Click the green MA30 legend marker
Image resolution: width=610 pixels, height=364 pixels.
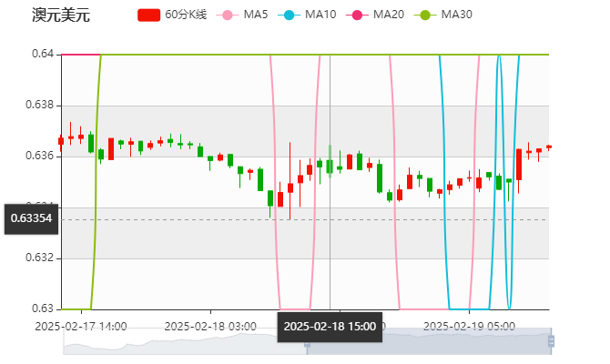424,15
